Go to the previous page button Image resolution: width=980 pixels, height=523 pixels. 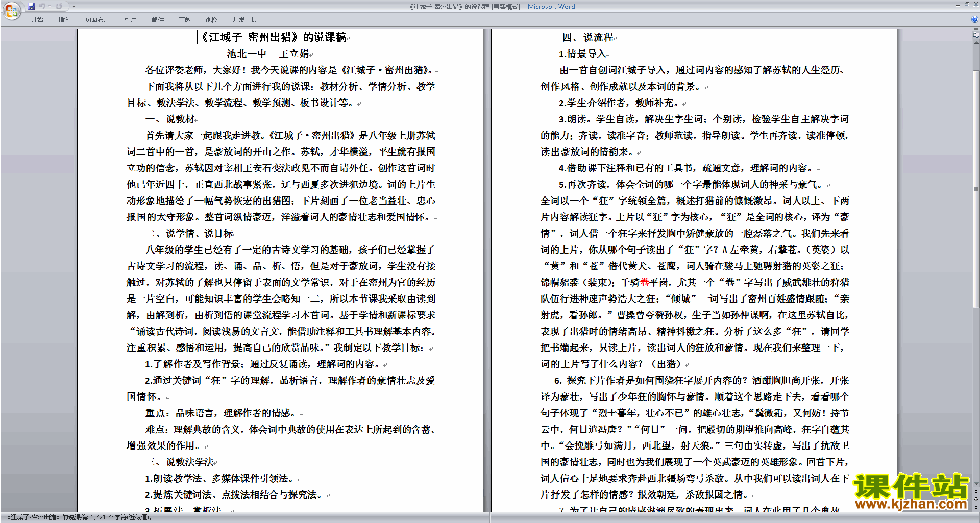coord(976,491)
